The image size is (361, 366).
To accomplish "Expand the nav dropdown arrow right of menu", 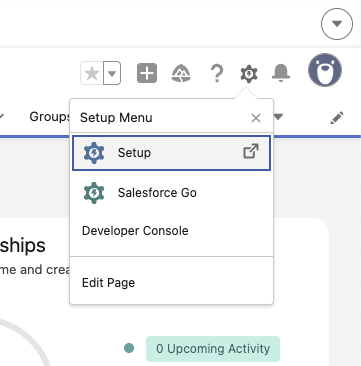I will [278, 117].
